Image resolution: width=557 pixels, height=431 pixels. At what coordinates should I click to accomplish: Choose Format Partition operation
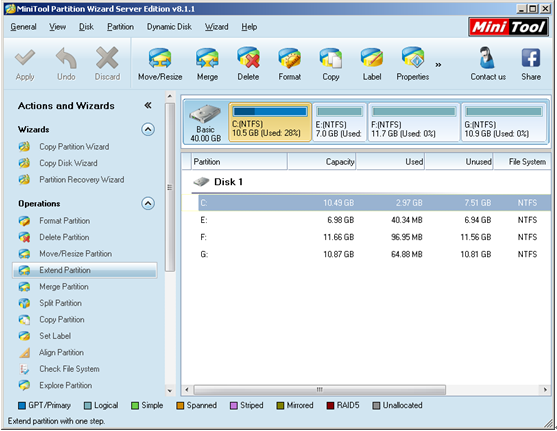pos(64,221)
